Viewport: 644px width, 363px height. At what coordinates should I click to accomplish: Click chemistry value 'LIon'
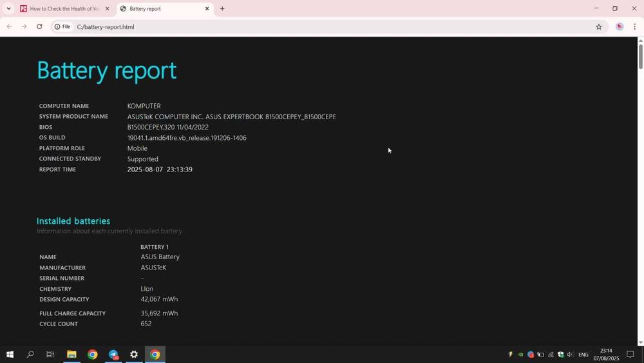click(x=147, y=289)
